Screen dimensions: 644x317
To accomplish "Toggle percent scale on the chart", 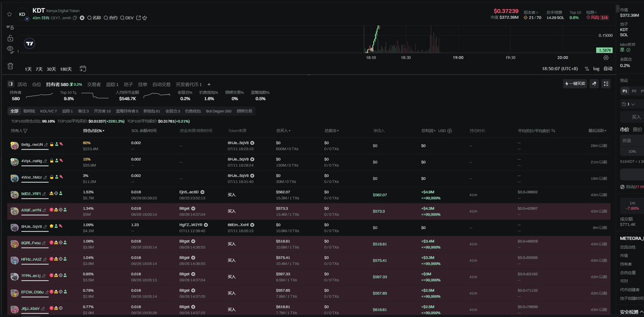I will point(587,69).
